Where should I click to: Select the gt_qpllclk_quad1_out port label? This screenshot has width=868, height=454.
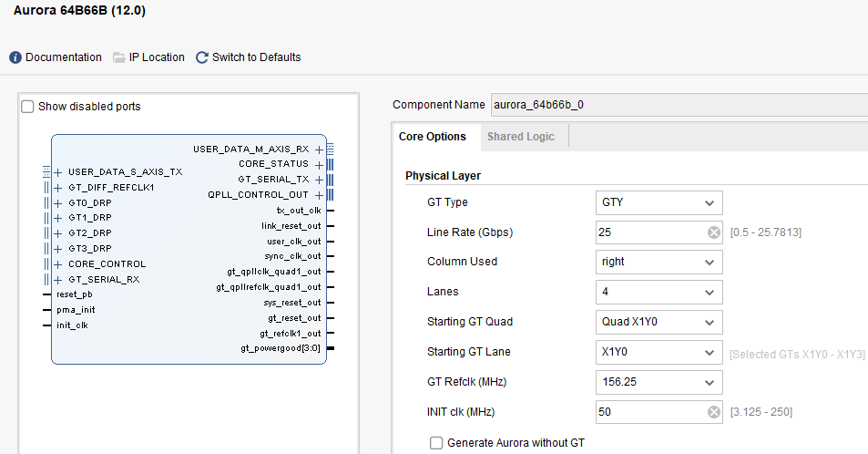[274, 272]
